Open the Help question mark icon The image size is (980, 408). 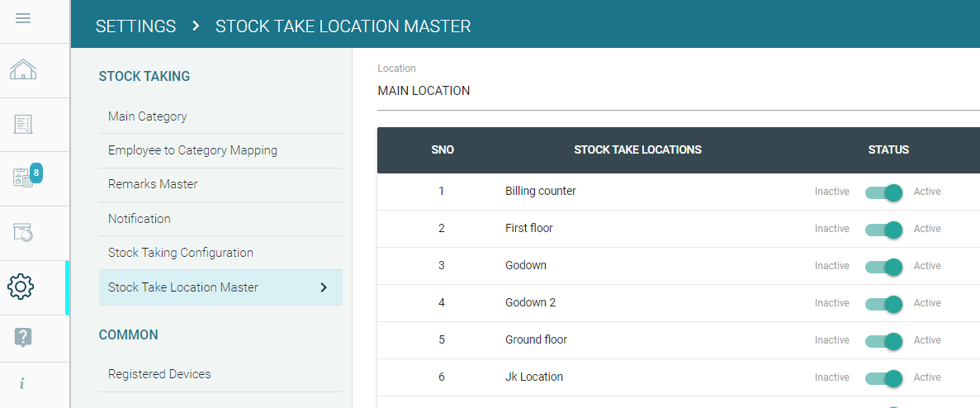[23, 337]
